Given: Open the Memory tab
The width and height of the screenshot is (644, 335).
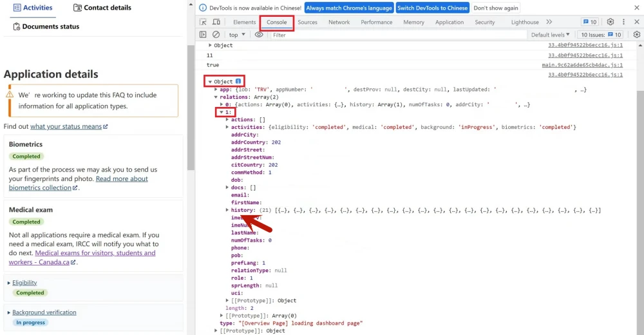Looking at the screenshot, I should pyautogui.click(x=413, y=22).
